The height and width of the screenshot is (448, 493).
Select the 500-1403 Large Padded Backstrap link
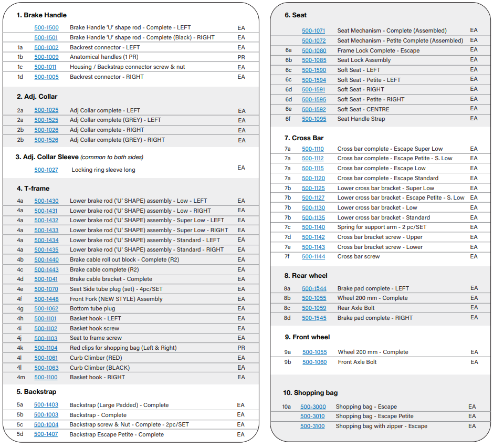coord(46,405)
